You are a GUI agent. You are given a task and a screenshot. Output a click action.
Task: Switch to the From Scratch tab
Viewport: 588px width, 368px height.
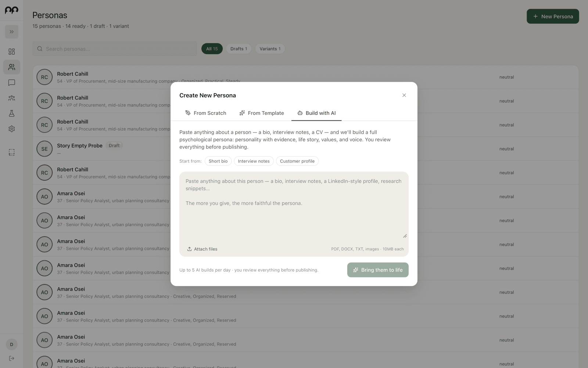pos(206,113)
